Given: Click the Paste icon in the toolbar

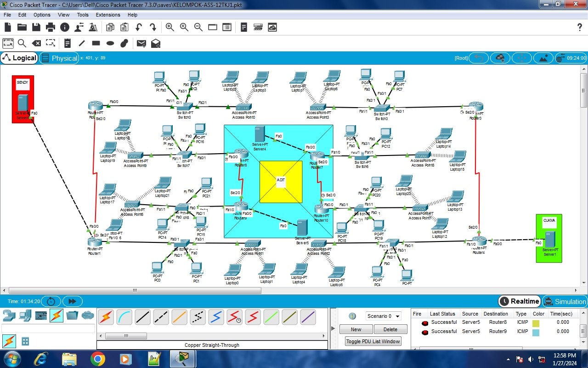Looking at the screenshot, I should pos(124,27).
